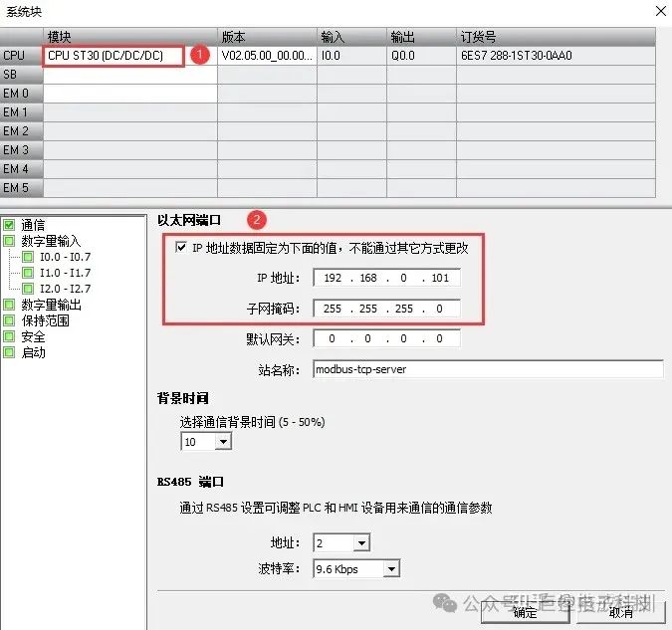Toggle the 数字量输出 tree checkbox
Screen dimensions: 672x630
pyautogui.click(x=9, y=305)
